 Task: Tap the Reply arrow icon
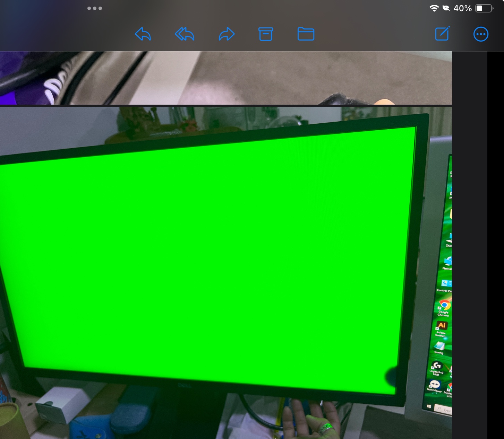143,34
